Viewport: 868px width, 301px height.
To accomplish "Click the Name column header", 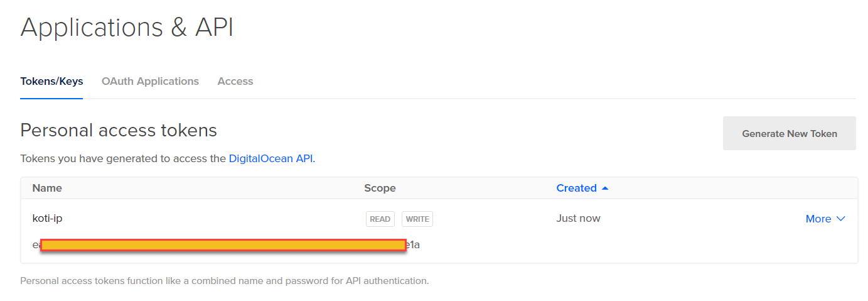I will [47, 188].
